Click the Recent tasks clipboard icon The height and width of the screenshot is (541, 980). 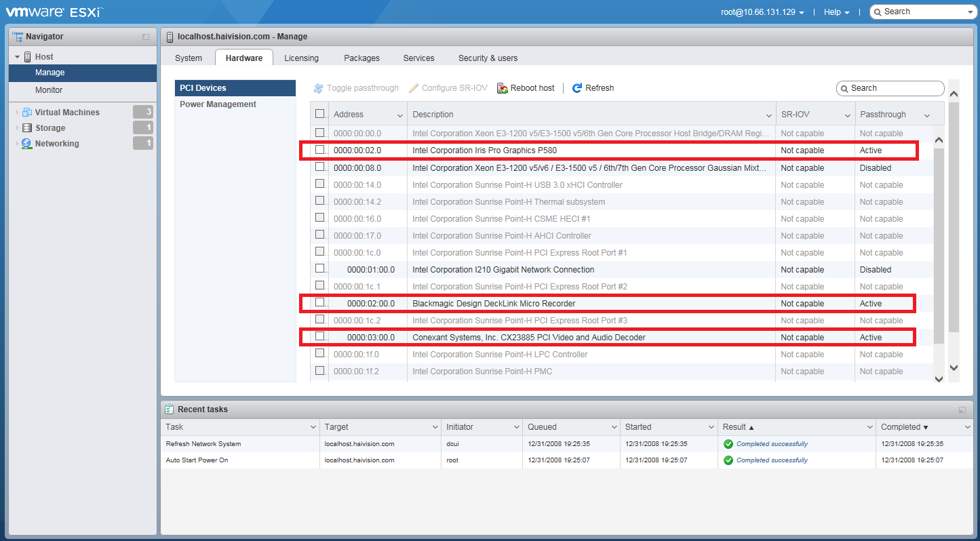tap(170, 409)
